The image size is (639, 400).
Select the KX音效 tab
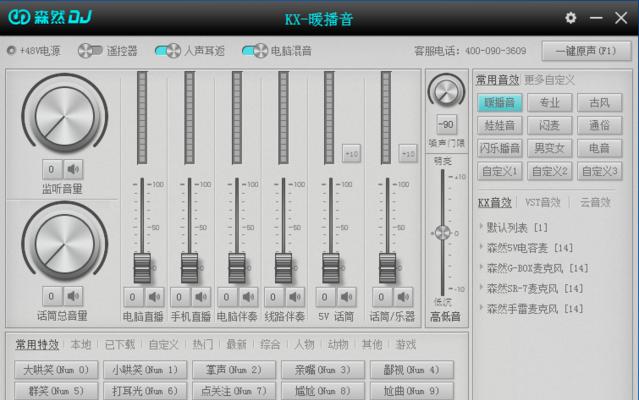pos(494,202)
